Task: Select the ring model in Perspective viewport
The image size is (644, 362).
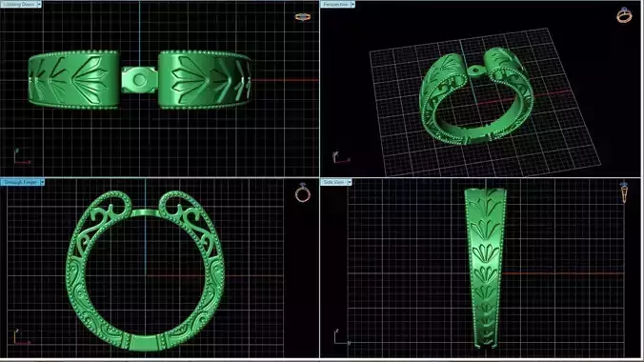Action: click(476, 96)
